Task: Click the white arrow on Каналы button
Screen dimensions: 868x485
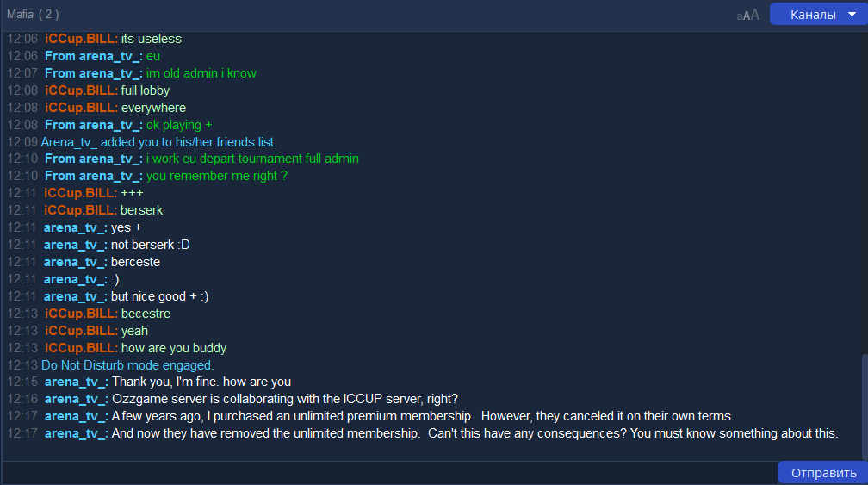Action: 852,15
